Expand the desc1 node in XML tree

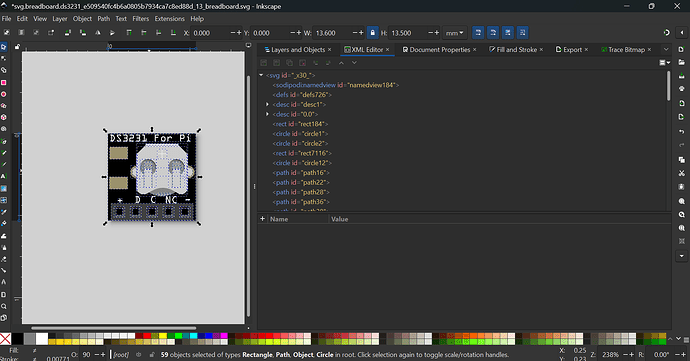click(x=267, y=104)
